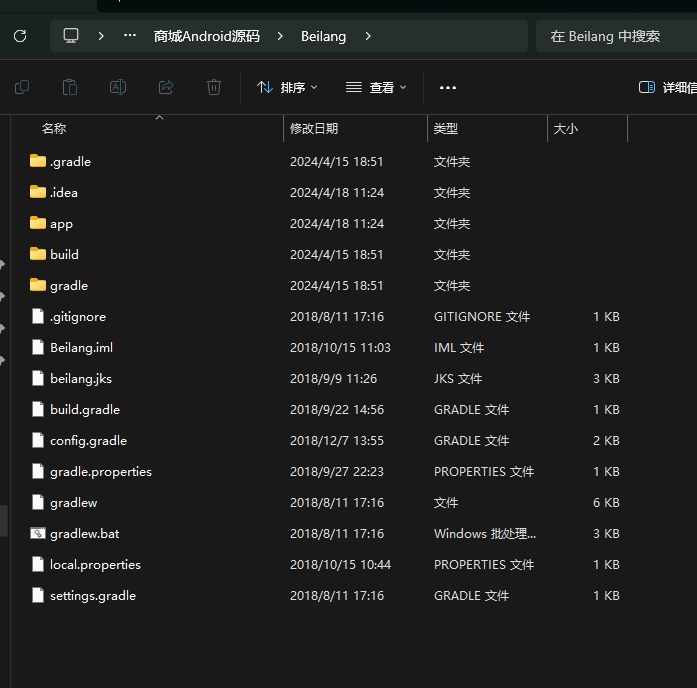This screenshot has height=688, width=697.
Task: Click the .gradle folder name
Action: [70, 162]
